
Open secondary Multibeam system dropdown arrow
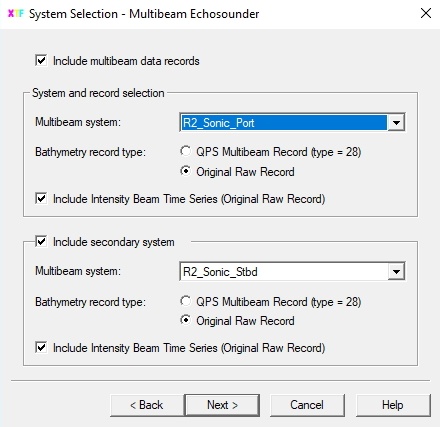396,271
